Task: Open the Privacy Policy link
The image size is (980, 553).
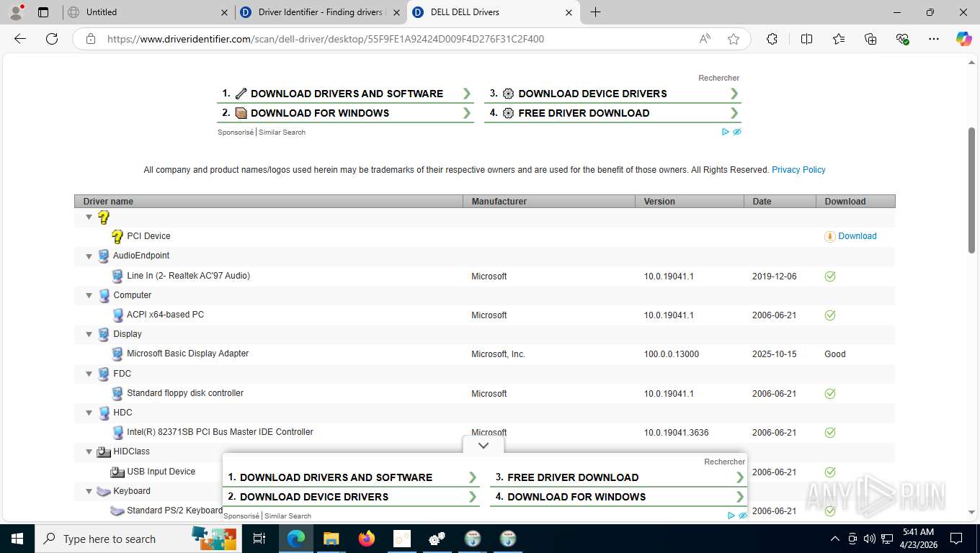Action: (x=798, y=170)
